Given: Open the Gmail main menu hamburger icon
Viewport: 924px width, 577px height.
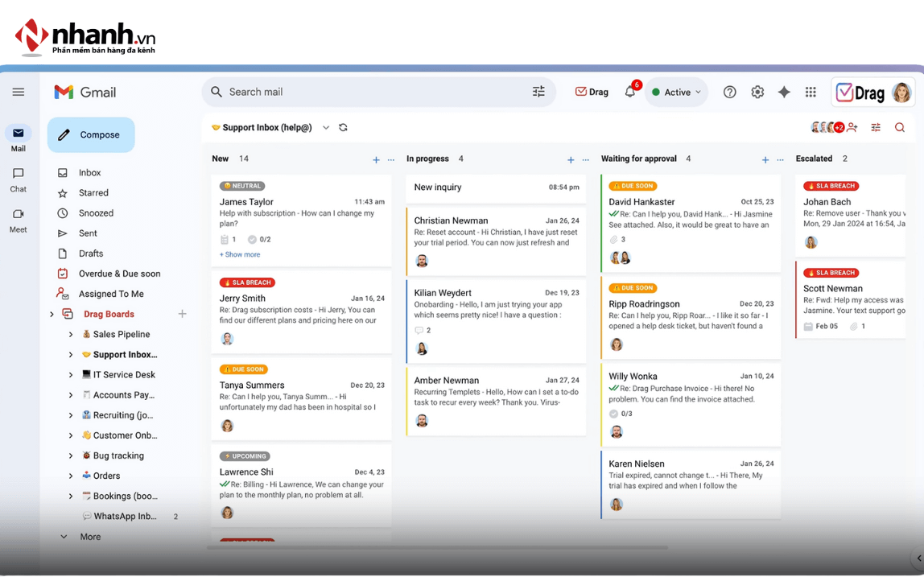Looking at the screenshot, I should [19, 92].
